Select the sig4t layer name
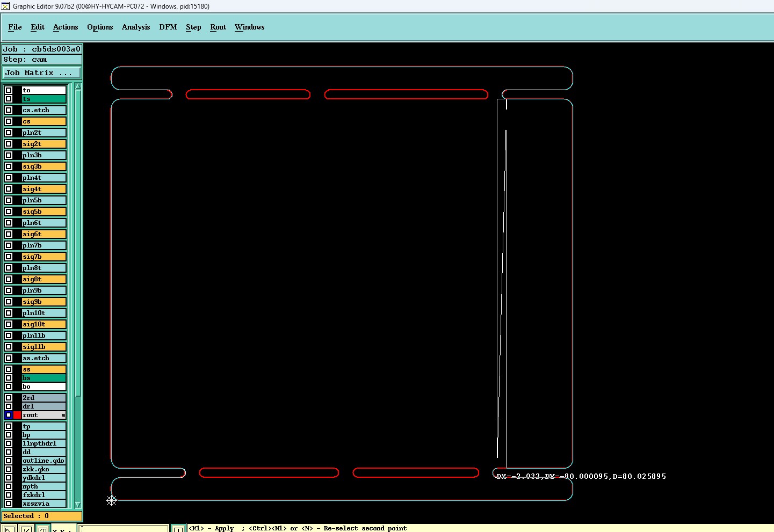Screen dimensions: 774x532 (44, 189)
